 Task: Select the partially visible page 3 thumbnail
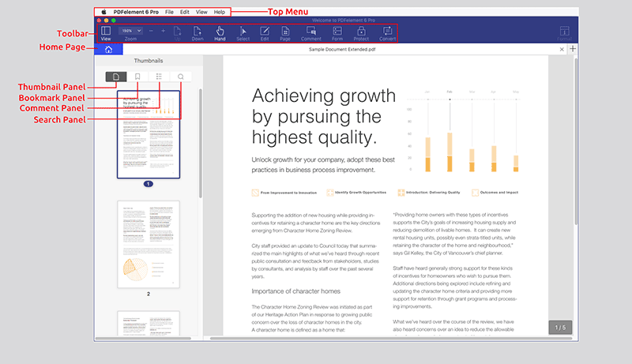[149, 323]
